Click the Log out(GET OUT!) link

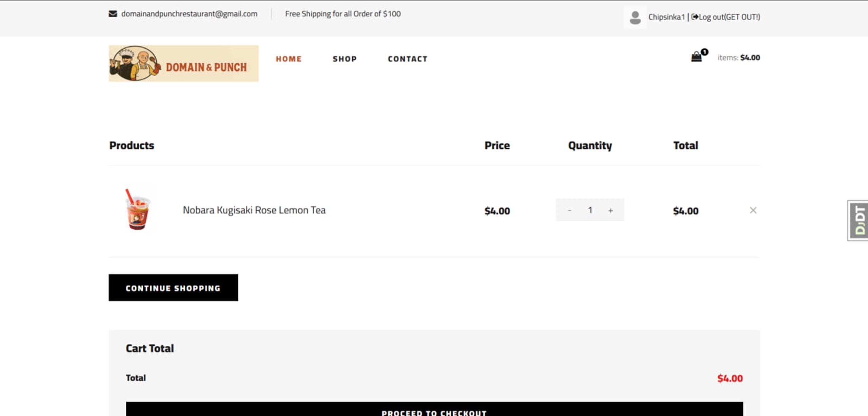729,17
